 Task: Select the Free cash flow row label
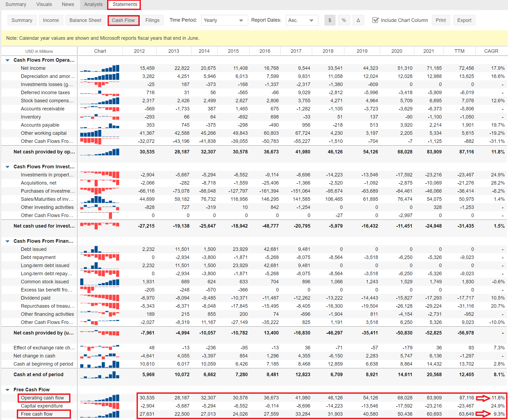tap(37, 414)
